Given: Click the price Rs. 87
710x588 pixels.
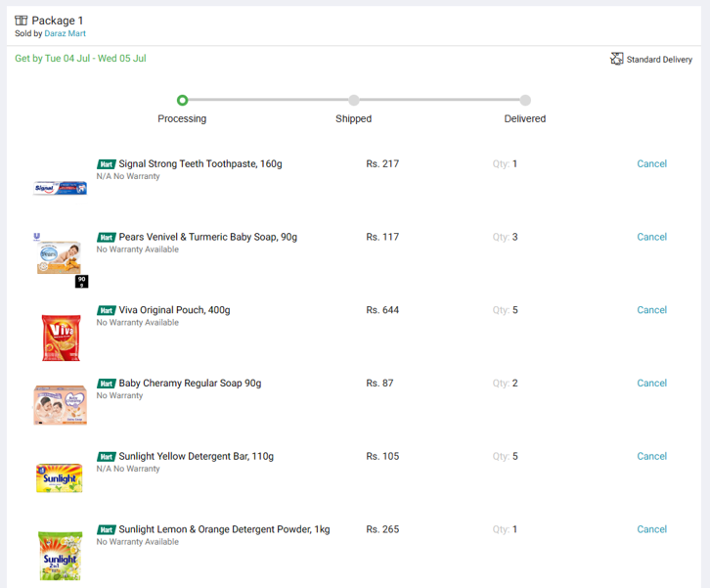Looking at the screenshot, I should click(379, 384).
